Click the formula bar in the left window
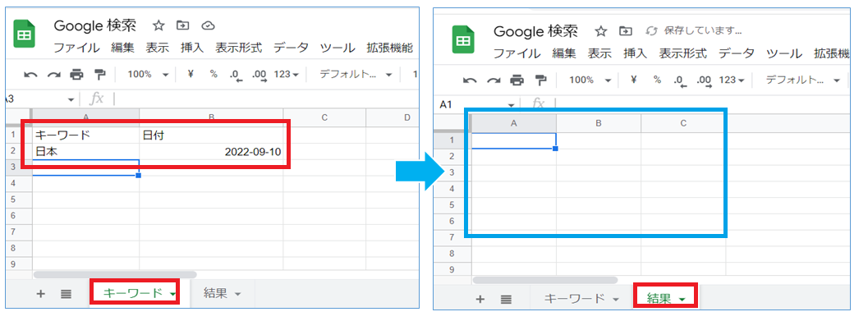The height and width of the screenshot is (321, 868). coord(266,99)
